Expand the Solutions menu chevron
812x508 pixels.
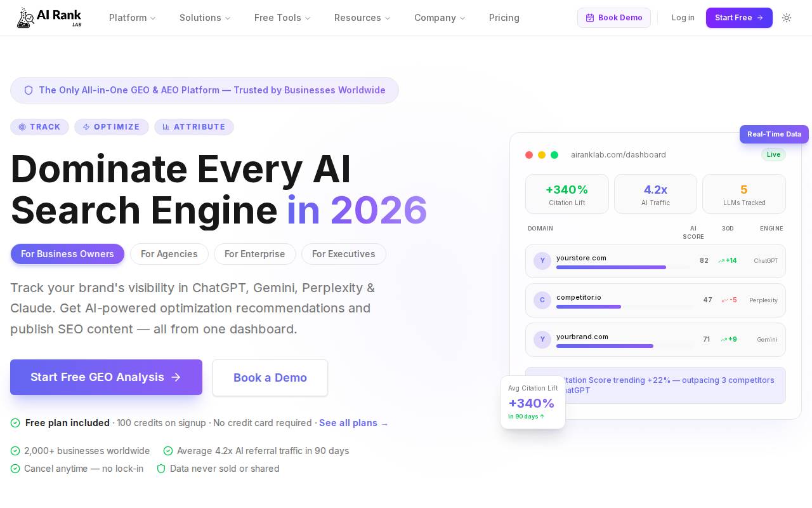click(228, 18)
